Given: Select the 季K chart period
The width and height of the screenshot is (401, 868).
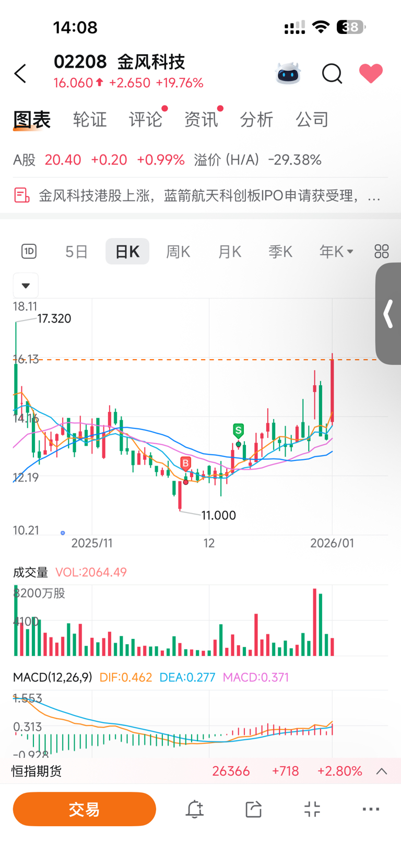Looking at the screenshot, I should tap(280, 252).
